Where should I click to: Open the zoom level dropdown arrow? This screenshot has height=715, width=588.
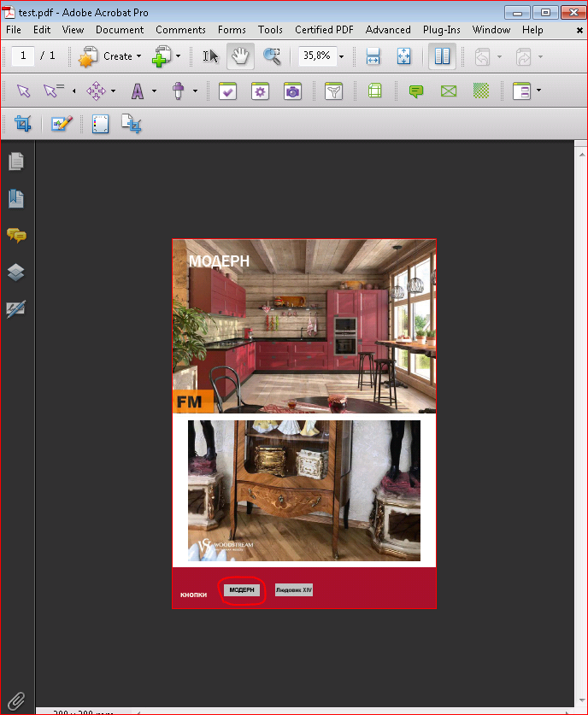click(341, 56)
